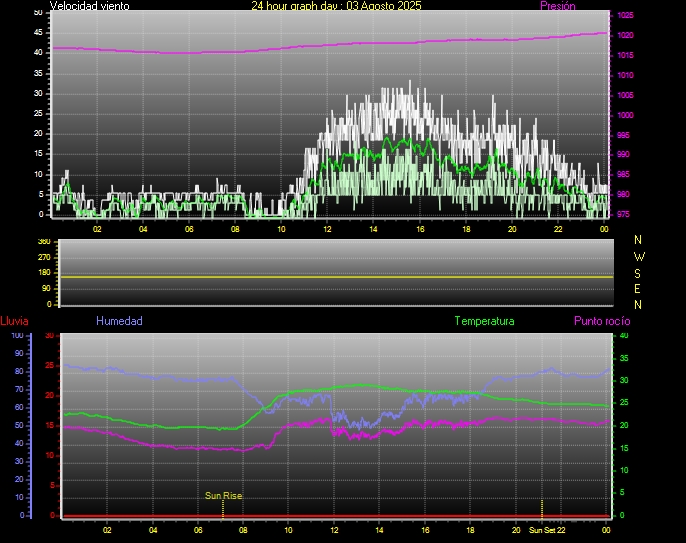Click the yellow wind direction line
The width and height of the screenshot is (686, 543).
[336, 277]
